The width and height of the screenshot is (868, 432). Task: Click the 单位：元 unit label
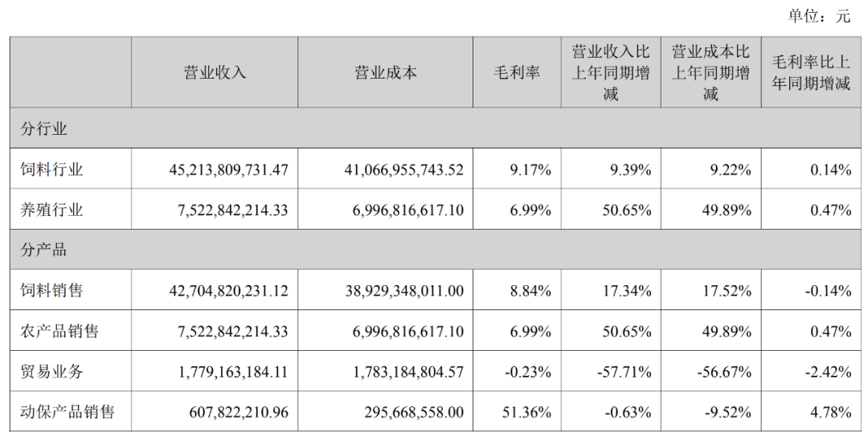pos(819,16)
